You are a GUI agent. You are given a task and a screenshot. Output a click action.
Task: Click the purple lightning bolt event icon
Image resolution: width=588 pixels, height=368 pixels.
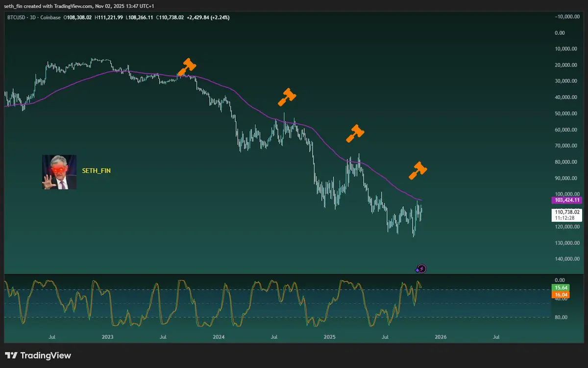(422, 268)
